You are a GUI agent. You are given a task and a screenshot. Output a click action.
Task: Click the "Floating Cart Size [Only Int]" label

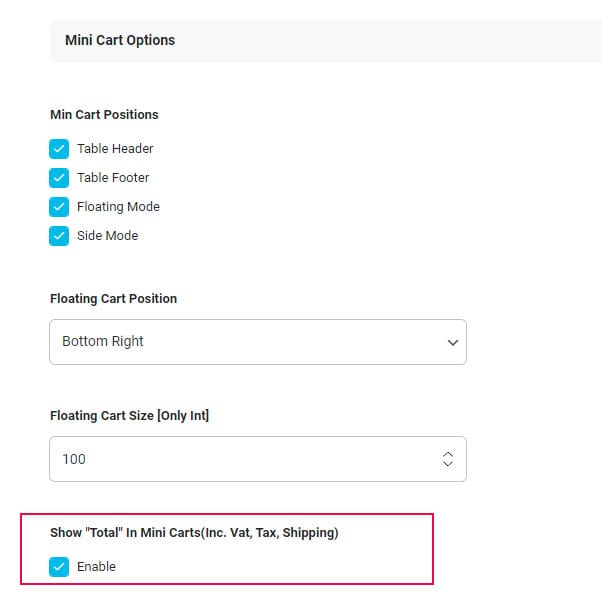pos(129,416)
